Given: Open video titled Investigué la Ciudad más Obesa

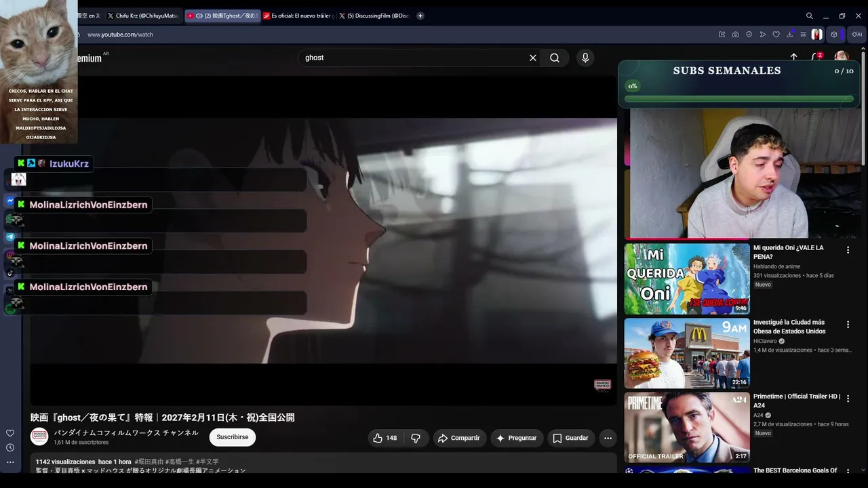Looking at the screenshot, I should [x=789, y=327].
